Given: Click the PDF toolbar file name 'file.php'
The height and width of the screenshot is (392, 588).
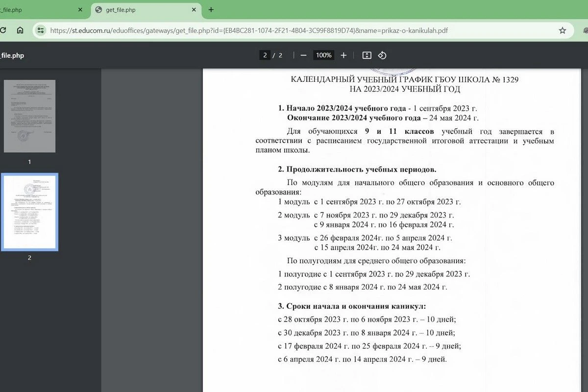Looking at the screenshot, I should [x=12, y=55].
